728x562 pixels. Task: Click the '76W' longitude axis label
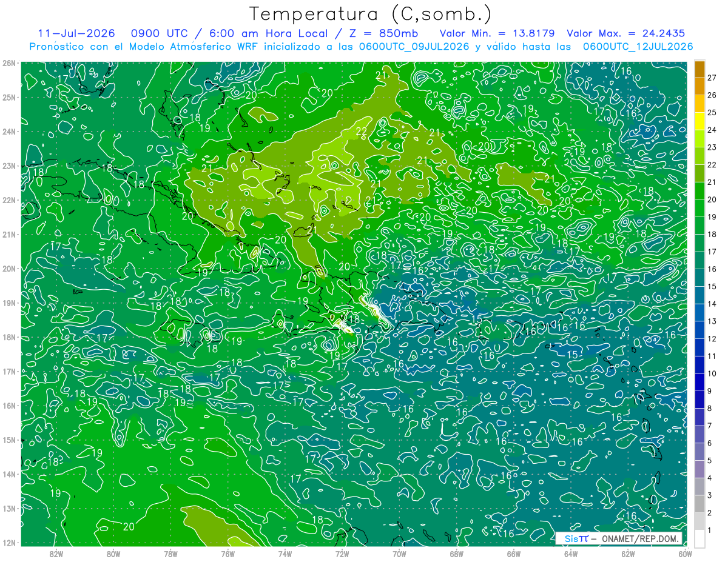point(227,553)
